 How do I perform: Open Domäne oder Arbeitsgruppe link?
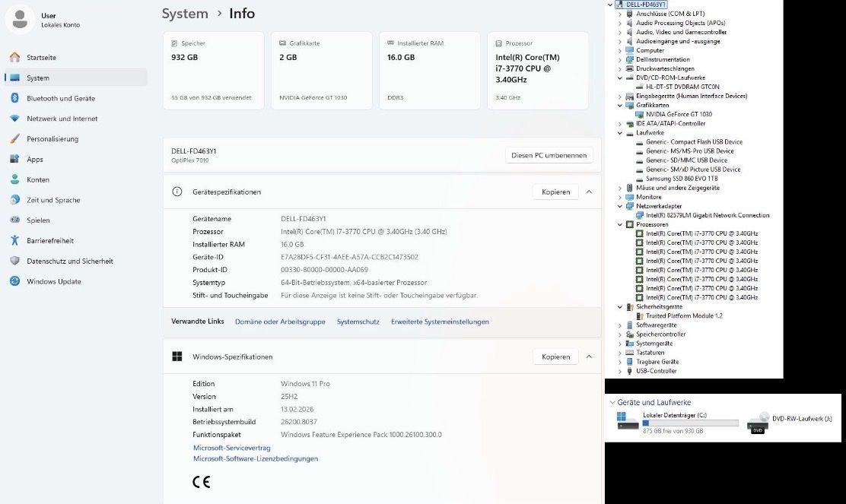tap(280, 322)
